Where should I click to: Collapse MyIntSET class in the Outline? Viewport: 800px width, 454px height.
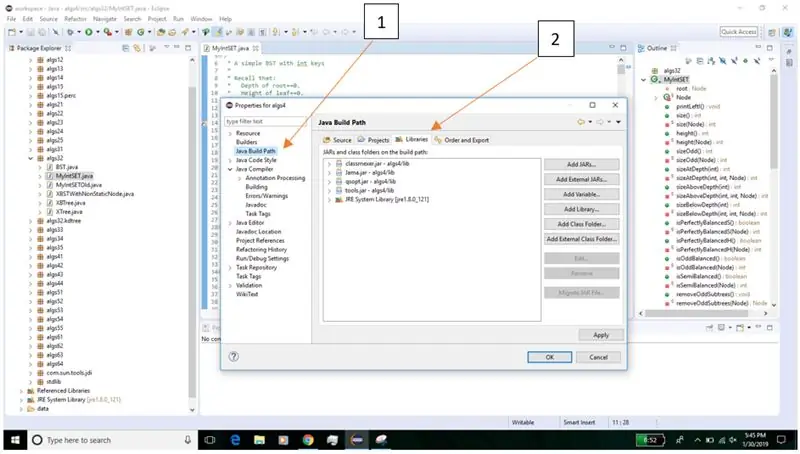(x=643, y=80)
